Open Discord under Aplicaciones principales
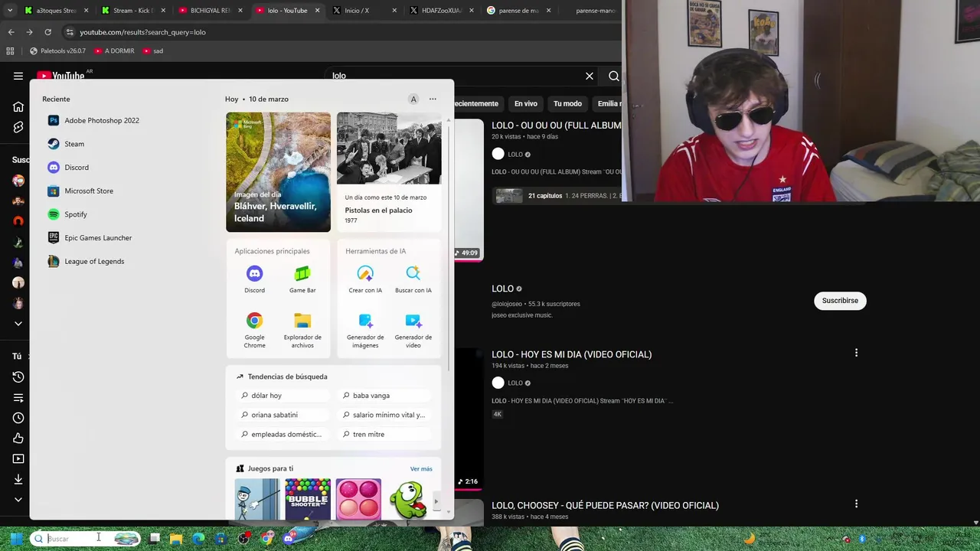This screenshot has width=980, height=551. [254, 279]
